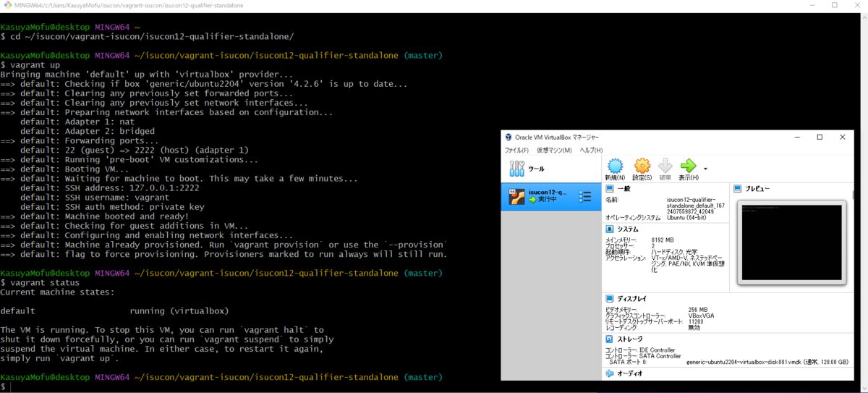868x393 pixels.
Task: Open the 仮想マシン(M) menu in VirtualBox
Action: (x=554, y=150)
